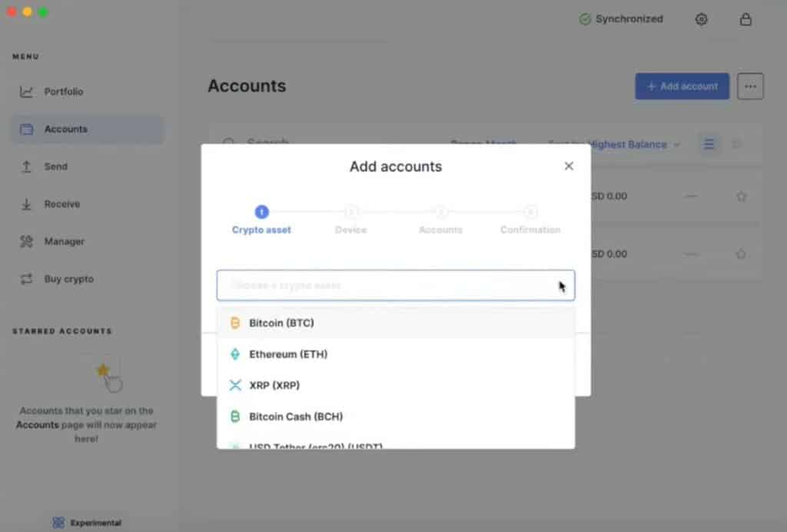Star the first account row
787x532 pixels.
(x=742, y=196)
